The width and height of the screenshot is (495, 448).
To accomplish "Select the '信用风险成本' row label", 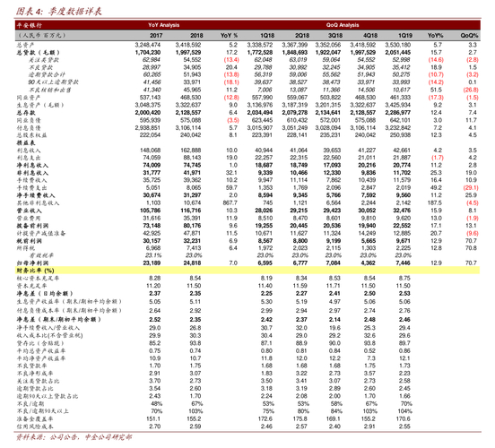I will [x=35, y=426].
